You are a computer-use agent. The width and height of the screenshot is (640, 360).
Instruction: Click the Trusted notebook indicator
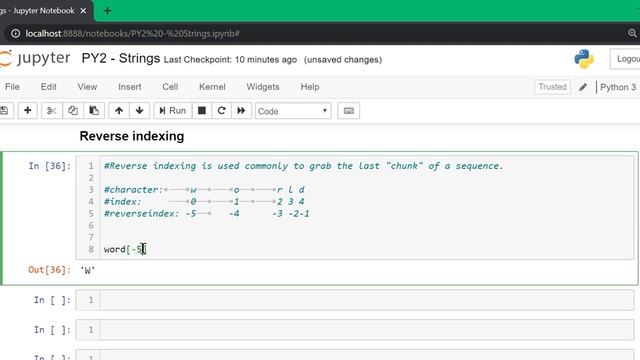[x=552, y=87]
